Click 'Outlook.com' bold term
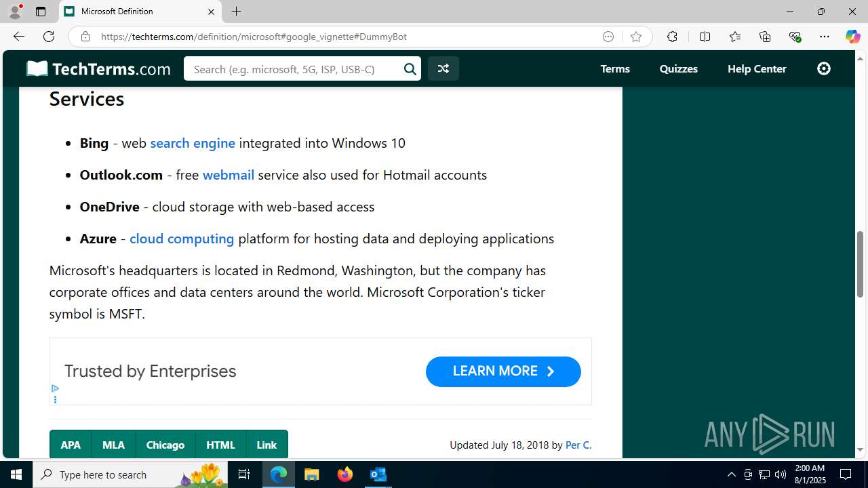This screenshot has height=488, width=868. pyautogui.click(x=121, y=175)
